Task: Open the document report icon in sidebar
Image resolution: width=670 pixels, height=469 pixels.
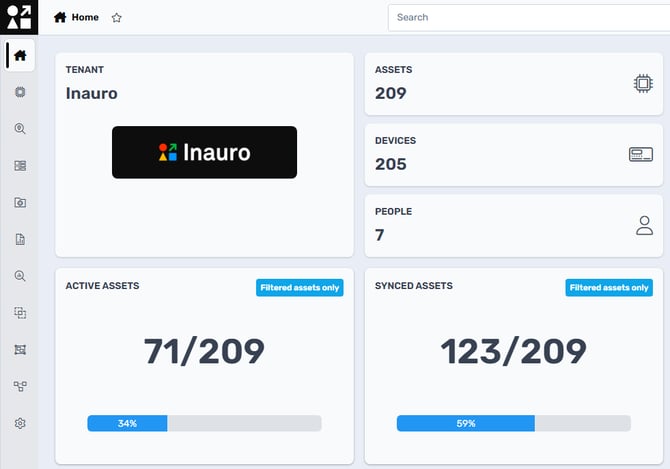Action: 20,239
